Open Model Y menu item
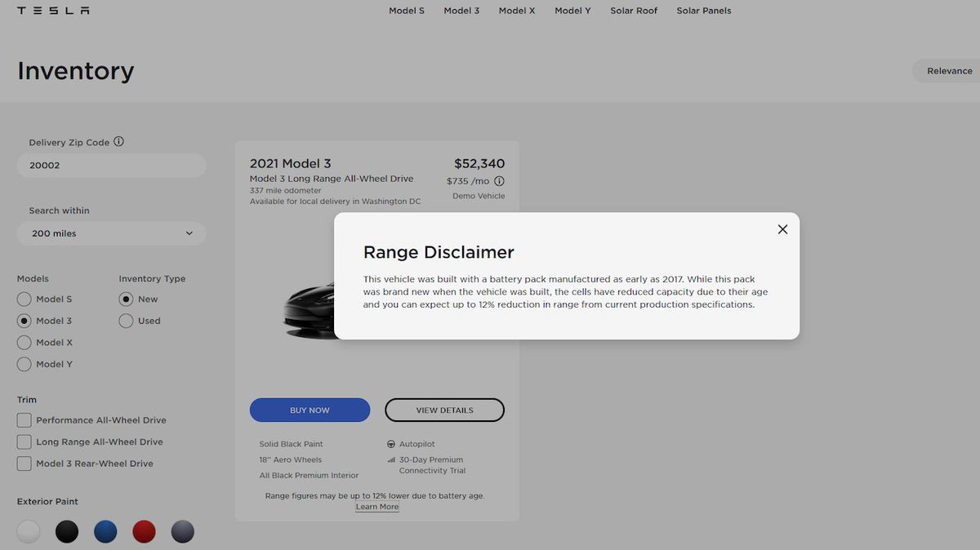980x550 pixels. (572, 11)
